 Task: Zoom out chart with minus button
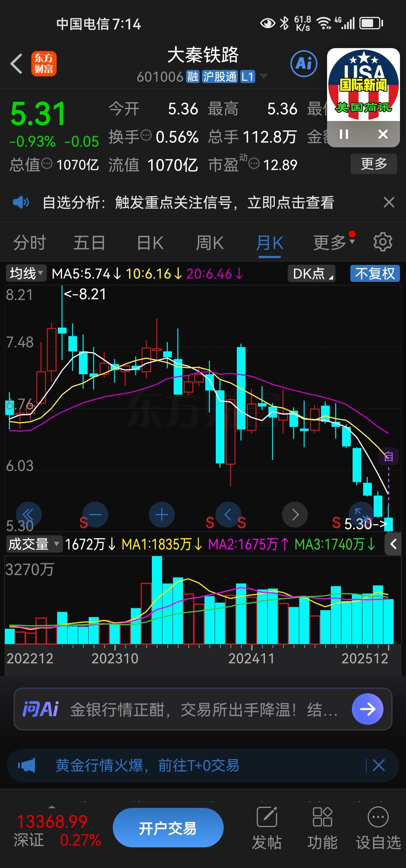coord(95,515)
